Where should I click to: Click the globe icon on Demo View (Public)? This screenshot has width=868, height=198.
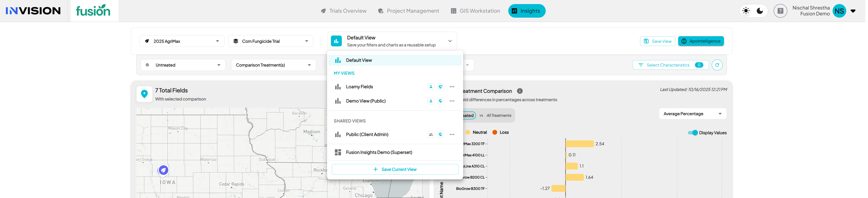440,101
